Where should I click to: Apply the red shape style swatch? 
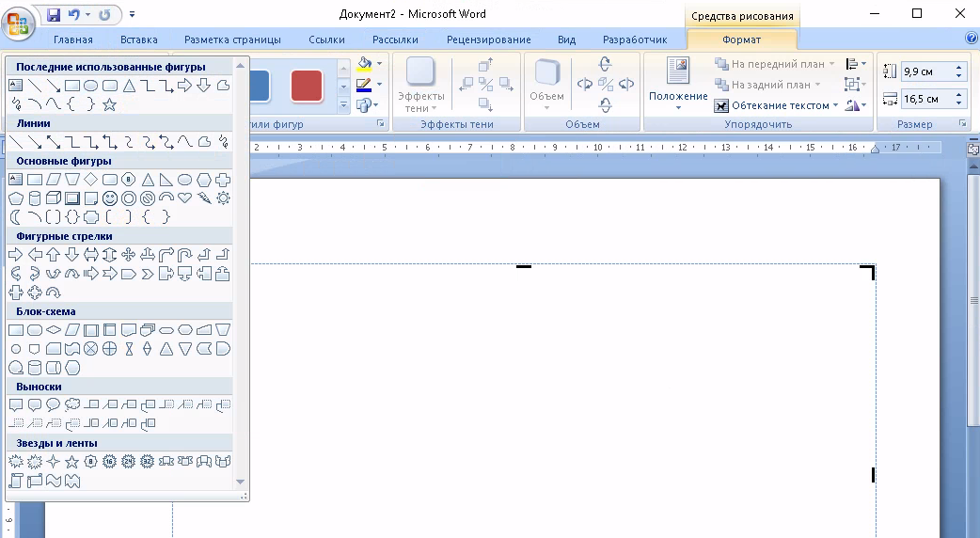click(307, 86)
